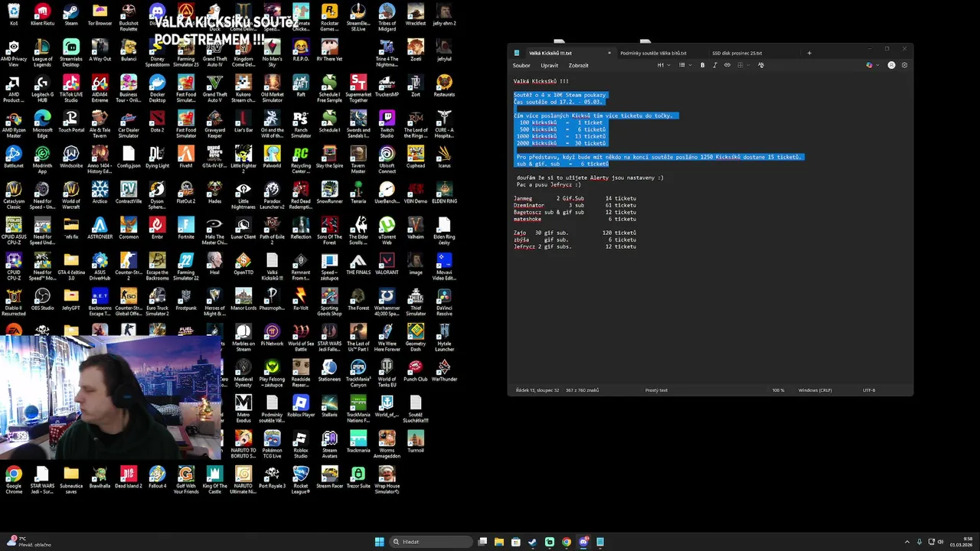Image resolution: width=980 pixels, height=551 pixels.
Task: Clear formatting with the eraser icon
Action: coord(760,65)
